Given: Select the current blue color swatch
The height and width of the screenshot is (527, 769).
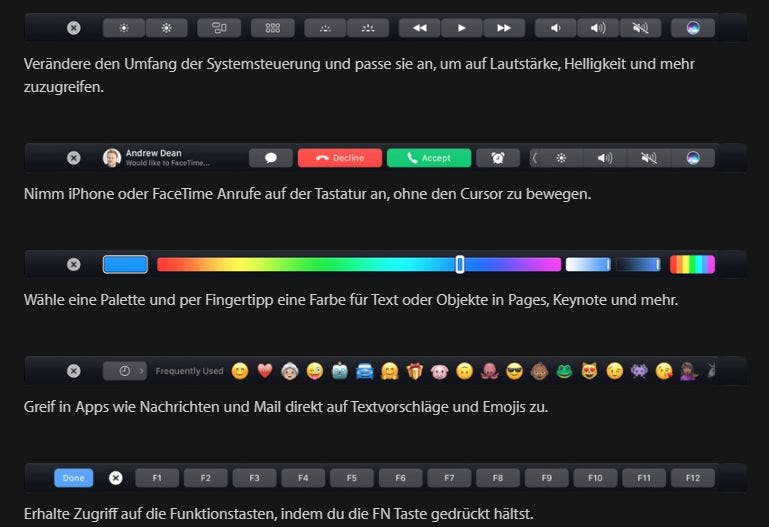Looking at the screenshot, I should coord(125,265).
